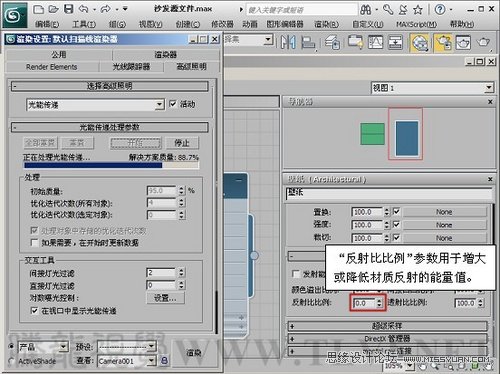Select the 产品 (Production) radio button

coord(12,347)
